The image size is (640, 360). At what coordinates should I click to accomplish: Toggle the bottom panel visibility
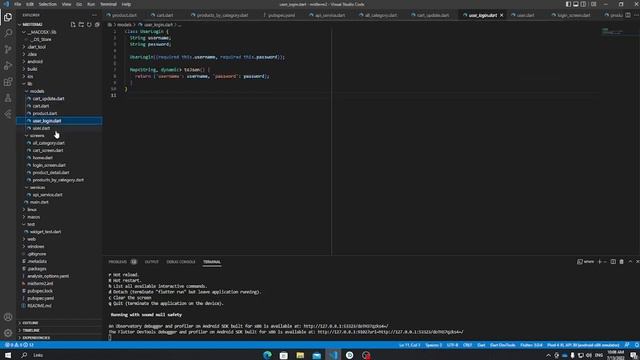(576, 4)
